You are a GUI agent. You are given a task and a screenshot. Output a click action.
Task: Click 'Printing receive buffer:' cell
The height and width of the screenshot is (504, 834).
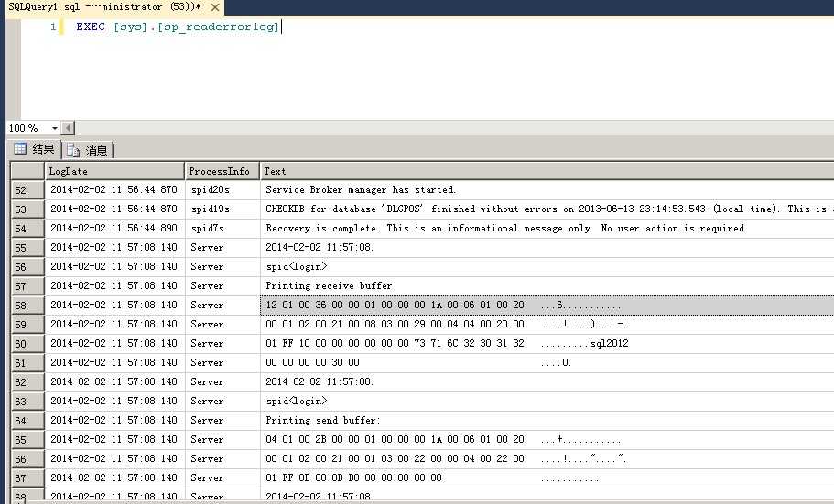[x=547, y=285]
